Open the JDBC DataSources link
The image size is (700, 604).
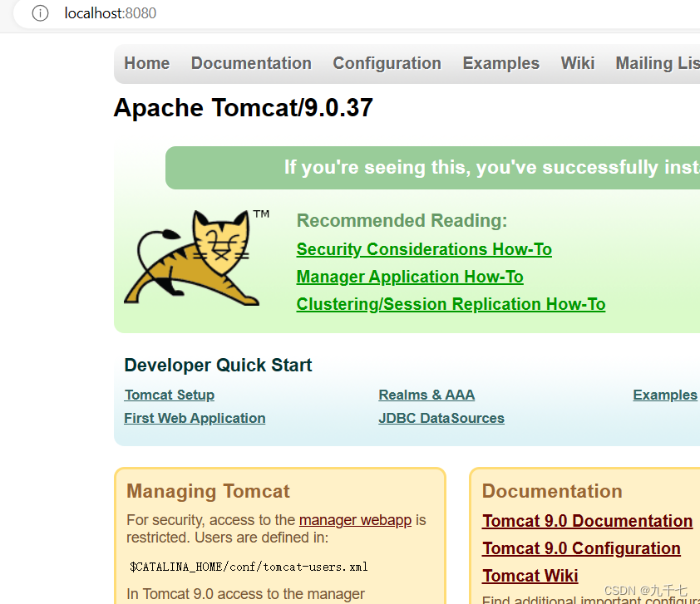point(441,418)
